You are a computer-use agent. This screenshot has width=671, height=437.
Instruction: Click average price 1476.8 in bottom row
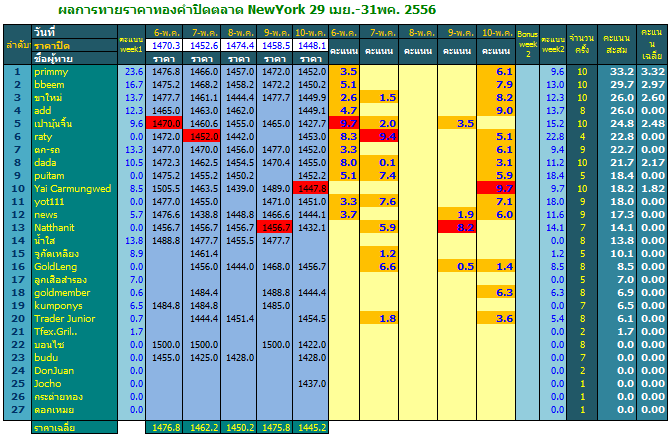[x=164, y=428]
